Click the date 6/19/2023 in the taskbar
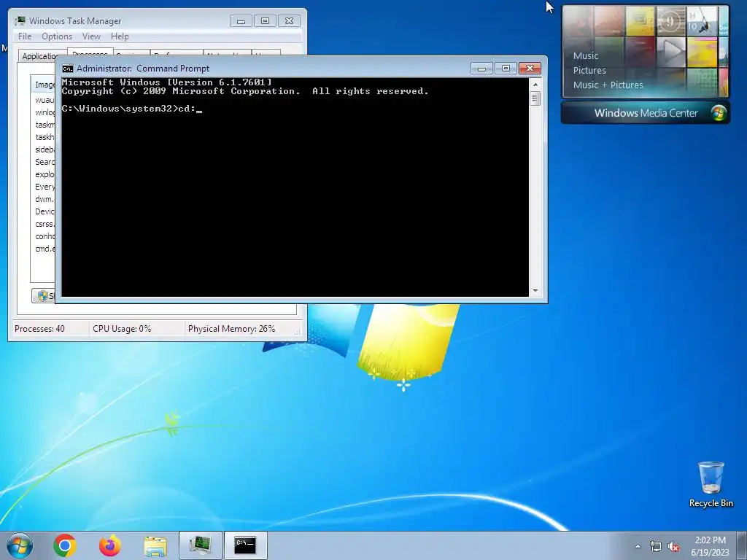747x560 pixels. (x=710, y=553)
